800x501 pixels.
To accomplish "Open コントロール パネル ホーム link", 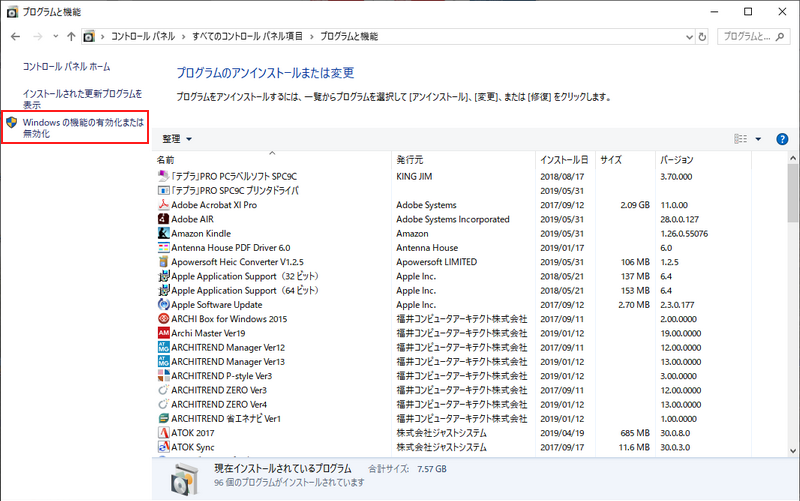I will point(66,66).
